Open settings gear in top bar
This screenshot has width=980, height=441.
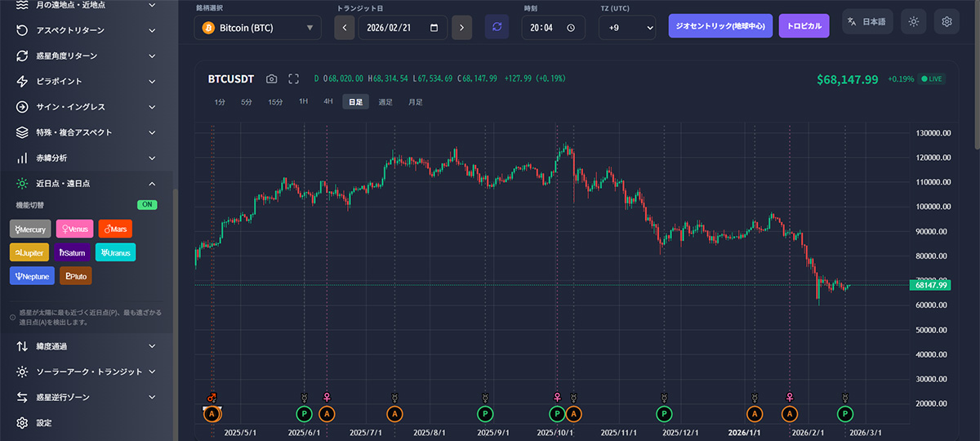[x=947, y=22]
